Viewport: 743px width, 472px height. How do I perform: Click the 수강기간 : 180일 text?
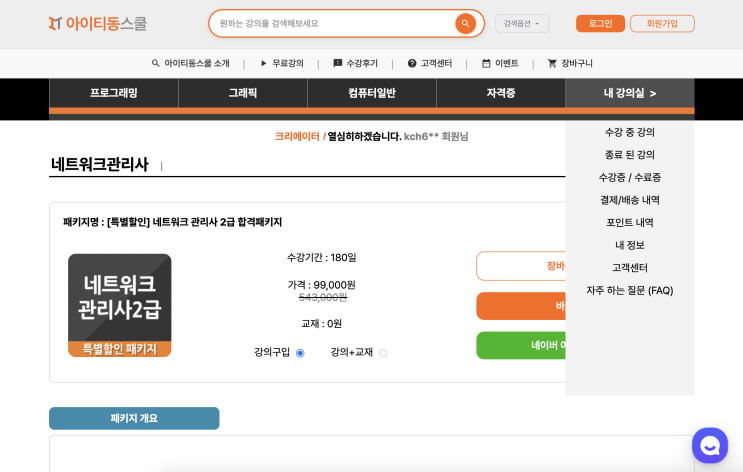(321, 257)
